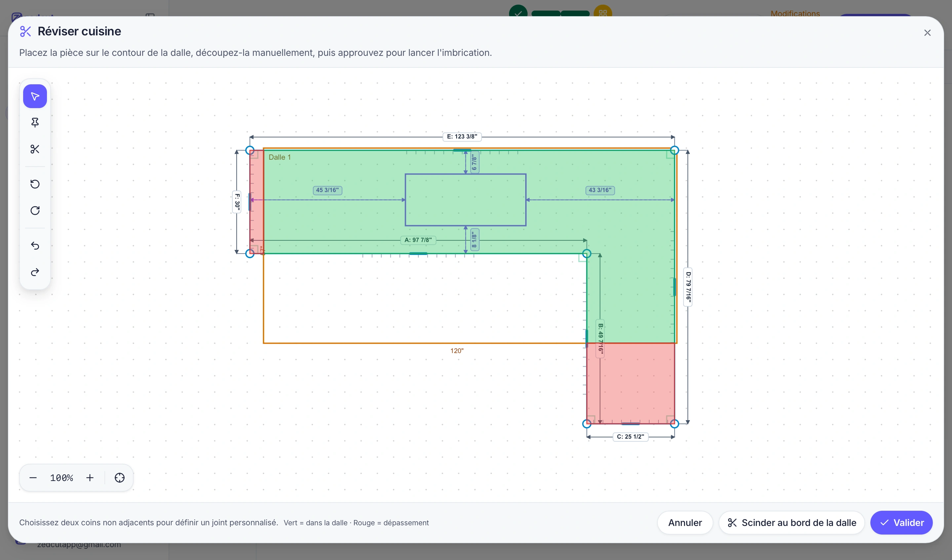Image resolution: width=952 pixels, height=560 pixels.
Task: Select the top-left corner handle of piece
Action: [x=250, y=150]
